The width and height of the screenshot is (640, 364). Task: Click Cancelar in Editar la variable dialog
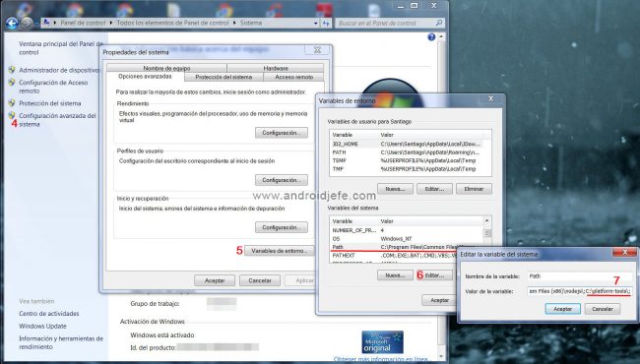[x=603, y=309]
